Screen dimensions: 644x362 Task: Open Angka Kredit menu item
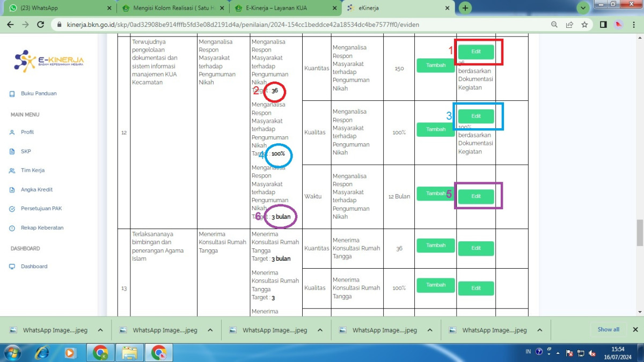point(36,190)
